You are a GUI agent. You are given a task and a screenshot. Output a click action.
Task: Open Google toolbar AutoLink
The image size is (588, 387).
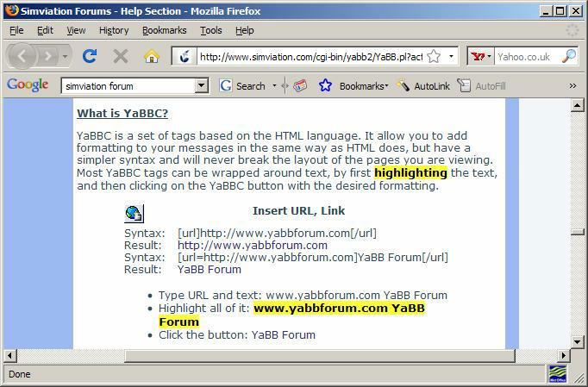point(422,86)
